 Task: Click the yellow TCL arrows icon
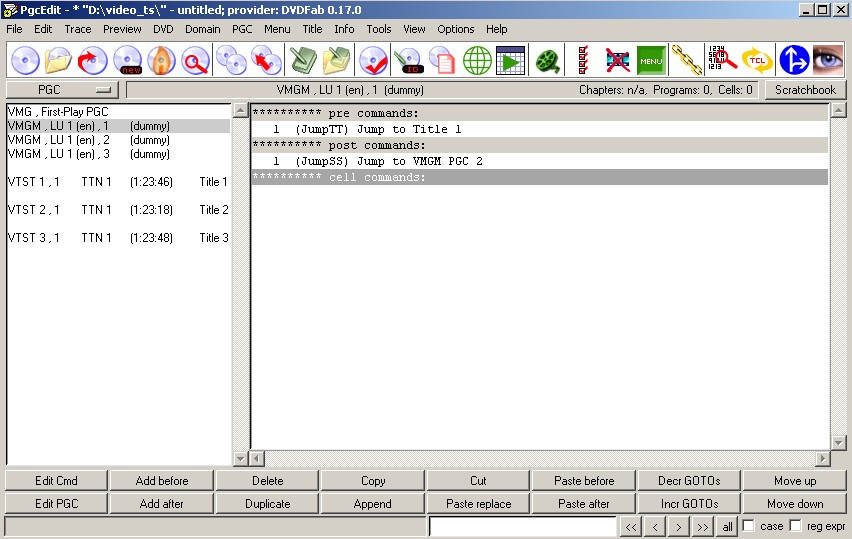point(757,60)
